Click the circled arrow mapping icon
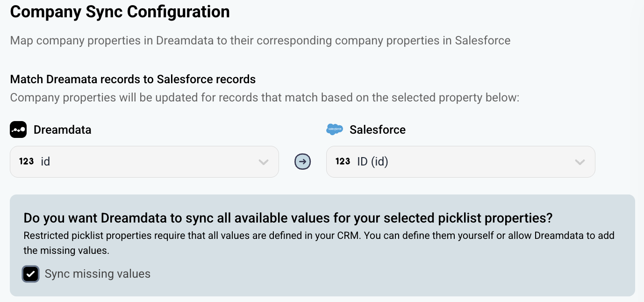Viewport: 644px width, 302px height. (x=302, y=162)
